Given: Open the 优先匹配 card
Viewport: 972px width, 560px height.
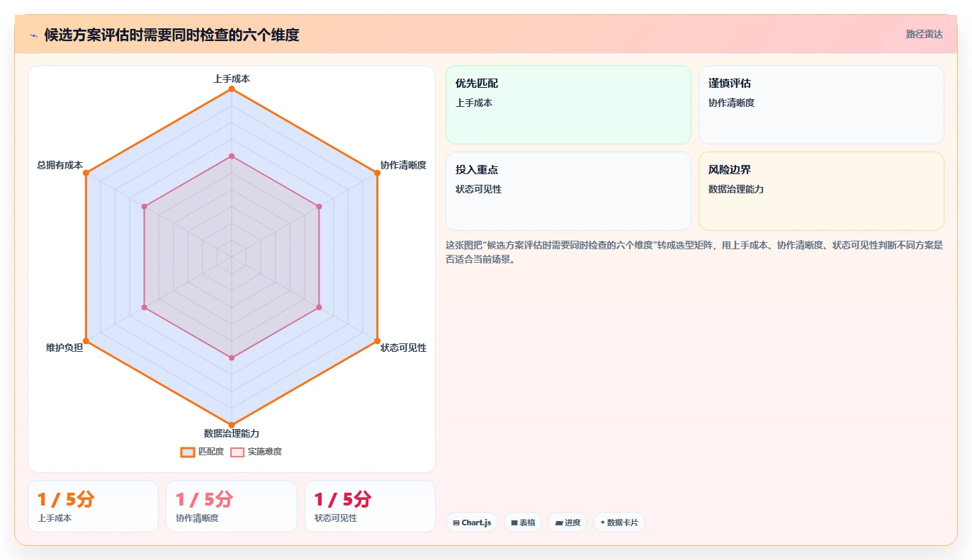Looking at the screenshot, I should [x=568, y=105].
